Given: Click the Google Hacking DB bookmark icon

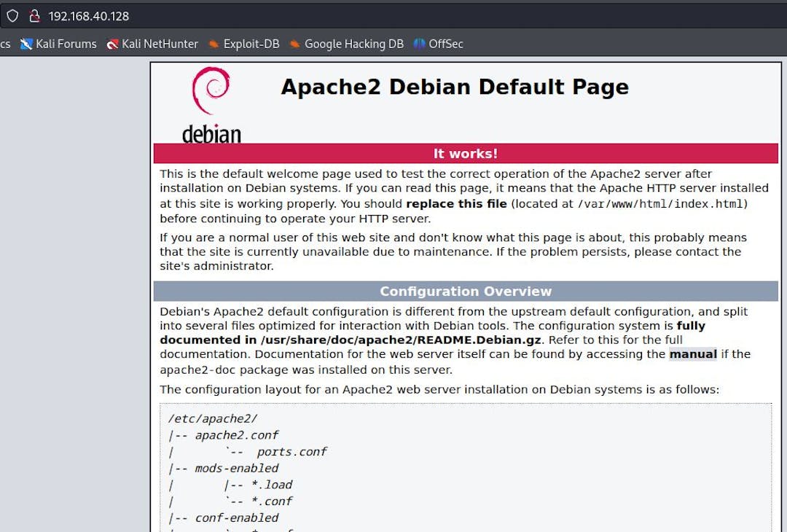Looking at the screenshot, I should click(294, 44).
